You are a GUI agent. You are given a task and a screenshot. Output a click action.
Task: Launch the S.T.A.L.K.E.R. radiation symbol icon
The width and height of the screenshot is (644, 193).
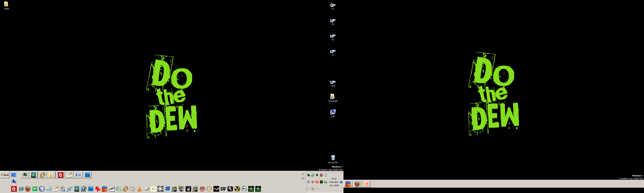click(237, 189)
